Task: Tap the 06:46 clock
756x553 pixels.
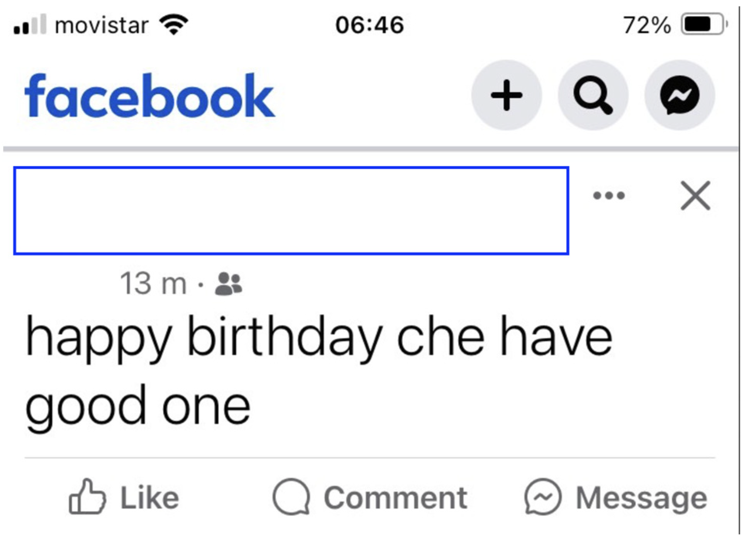Action: click(370, 25)
